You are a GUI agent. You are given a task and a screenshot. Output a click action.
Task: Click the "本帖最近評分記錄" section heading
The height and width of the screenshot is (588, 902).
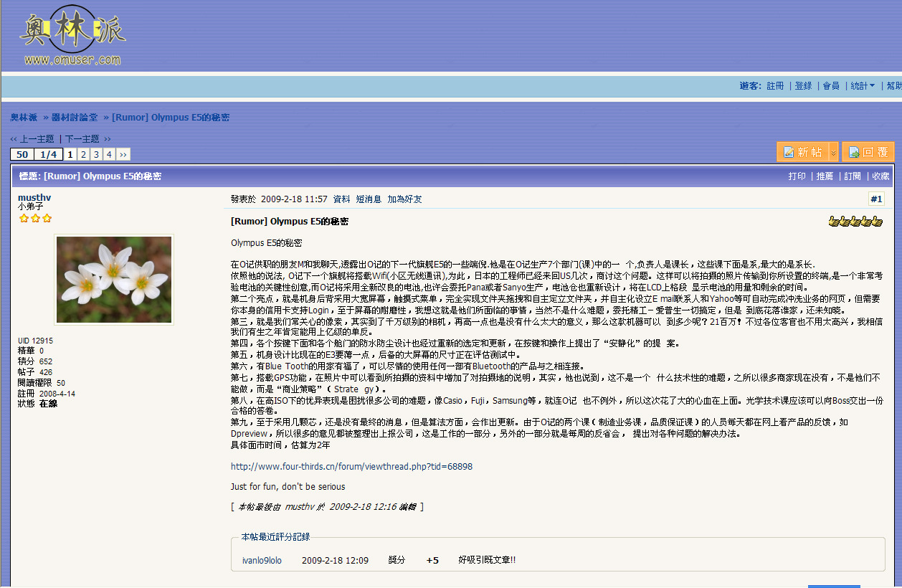(275, 537)
